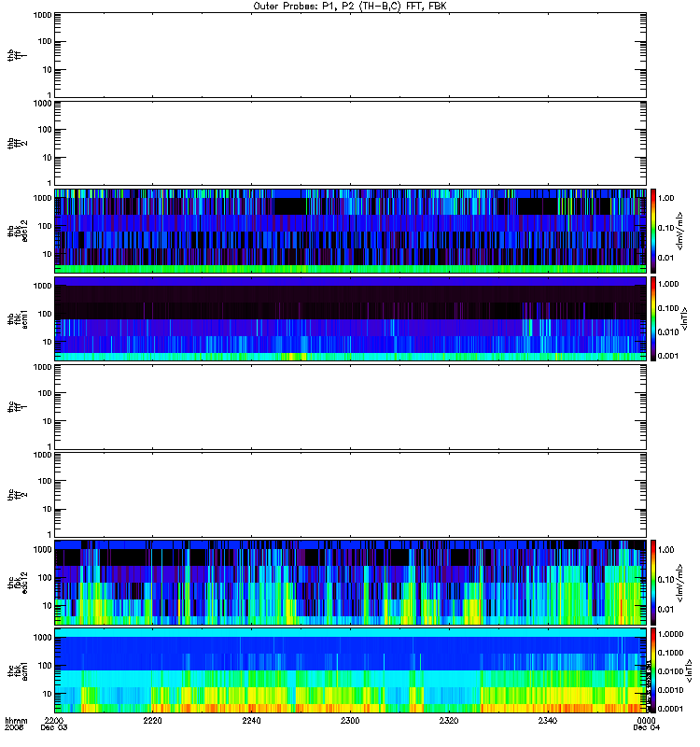Click the "<|nT|>" unit label of thc scm1 colorbar

pos(689,670)
